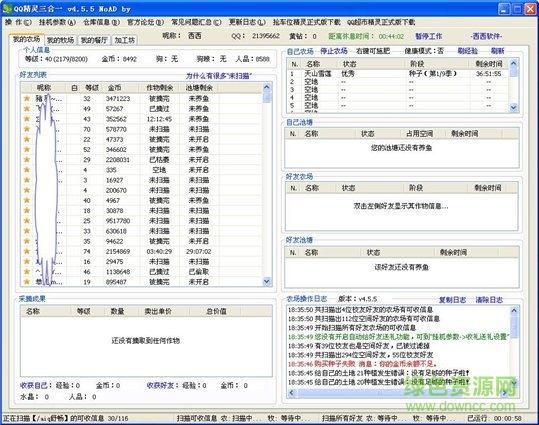Screen dimensions: 539x425
Task: Click the star icon of friend with gold 2208031
Action: pyautogui.click(x=27, y=160)
